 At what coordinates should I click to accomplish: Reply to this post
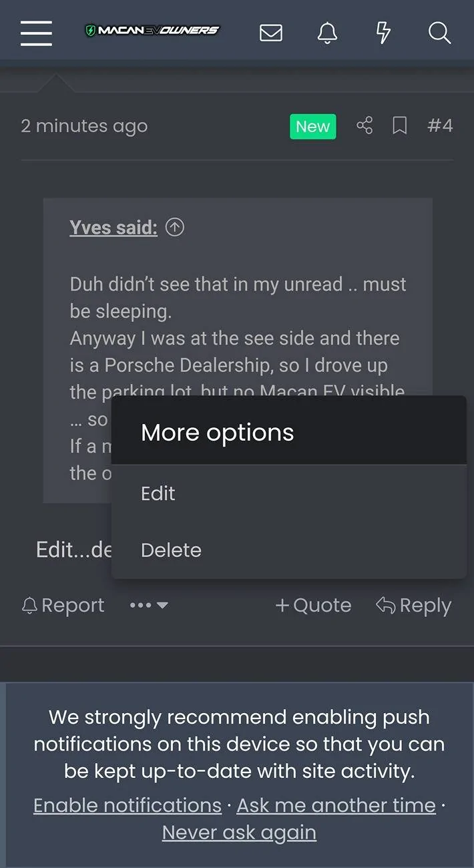pyautogui.click(x=414, y=606)
